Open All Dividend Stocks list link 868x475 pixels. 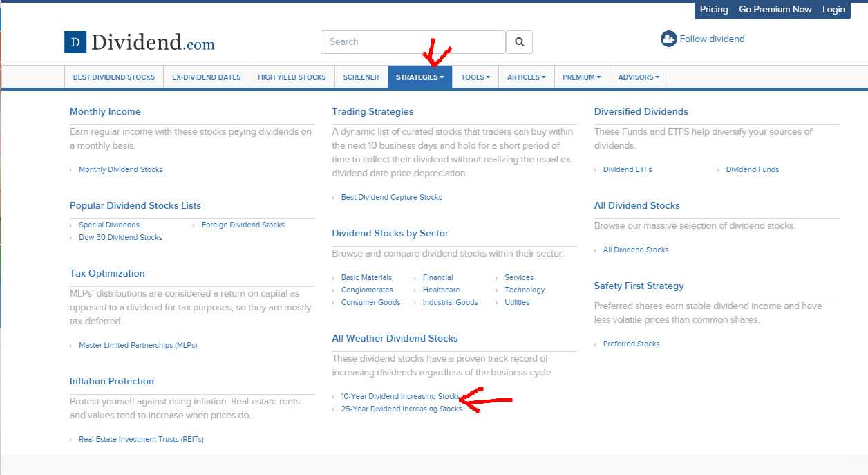[x=636, y=250]
